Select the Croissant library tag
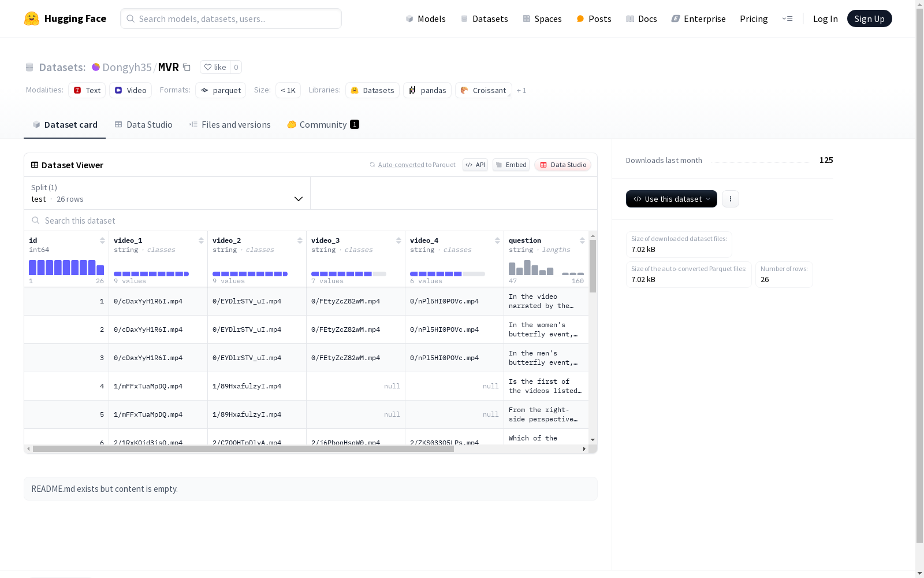The width and height of the screenshot is (924, 578). [483, 90]
